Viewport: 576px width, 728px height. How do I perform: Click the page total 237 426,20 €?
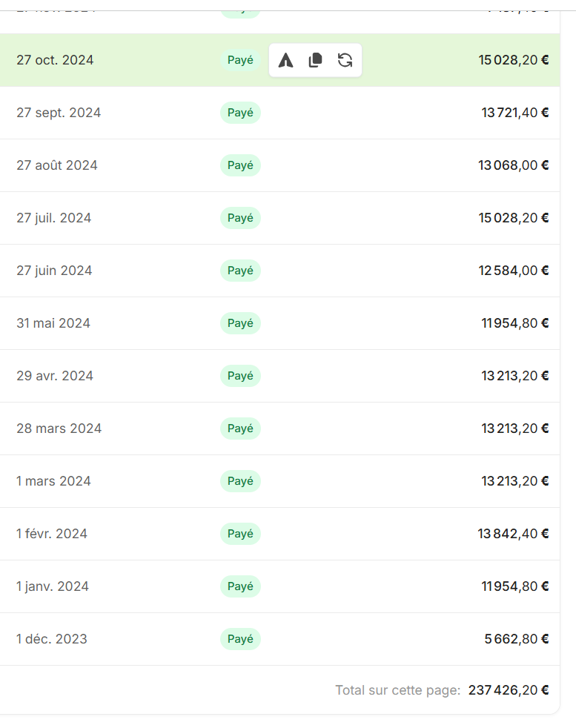click(x=509, y=690)
